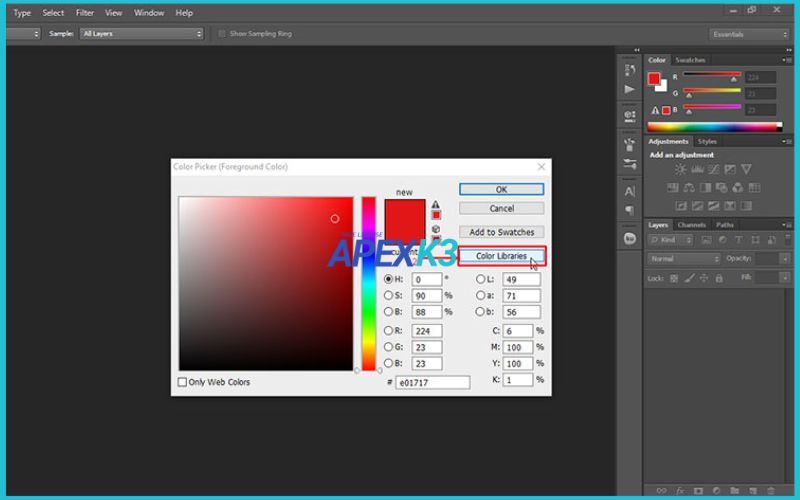Open the Sample All Layers dropdown
This screenshot has width=800, height=500.
pos(142,34)
